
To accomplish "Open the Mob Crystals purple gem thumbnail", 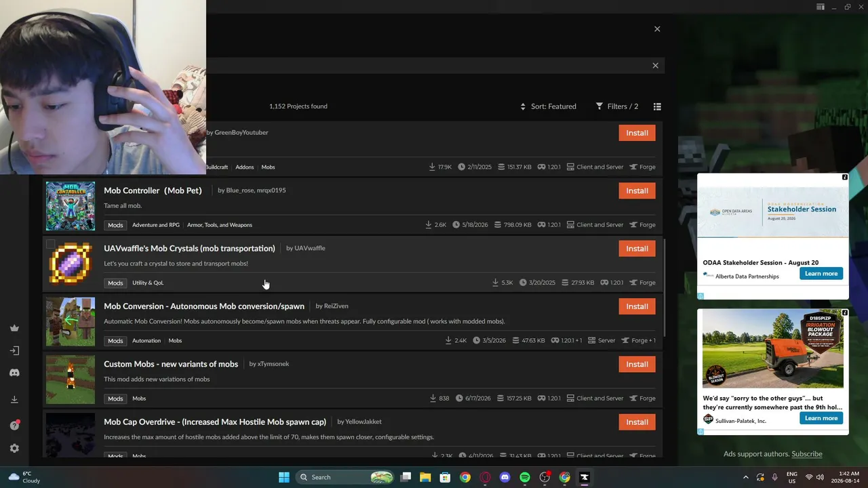I will pyautogui.click(x=71, y=264).
